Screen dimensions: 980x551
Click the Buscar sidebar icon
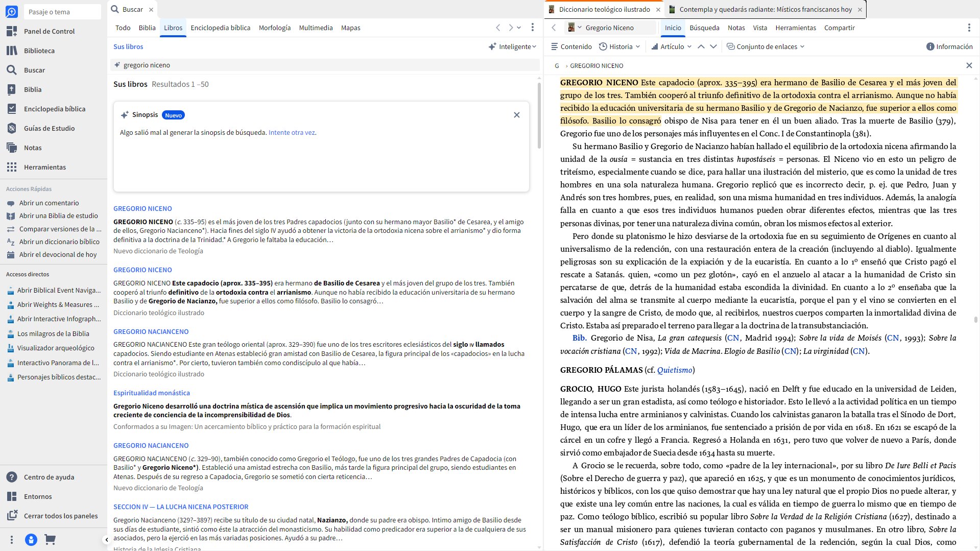pyautogui.click(x=11, y=70)
